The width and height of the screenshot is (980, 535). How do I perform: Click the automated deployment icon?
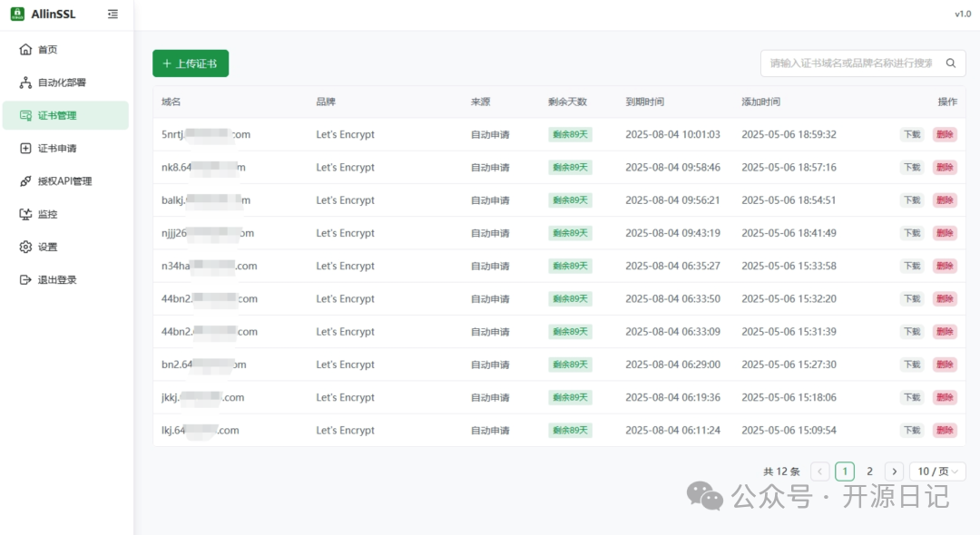tap(25, 83)
